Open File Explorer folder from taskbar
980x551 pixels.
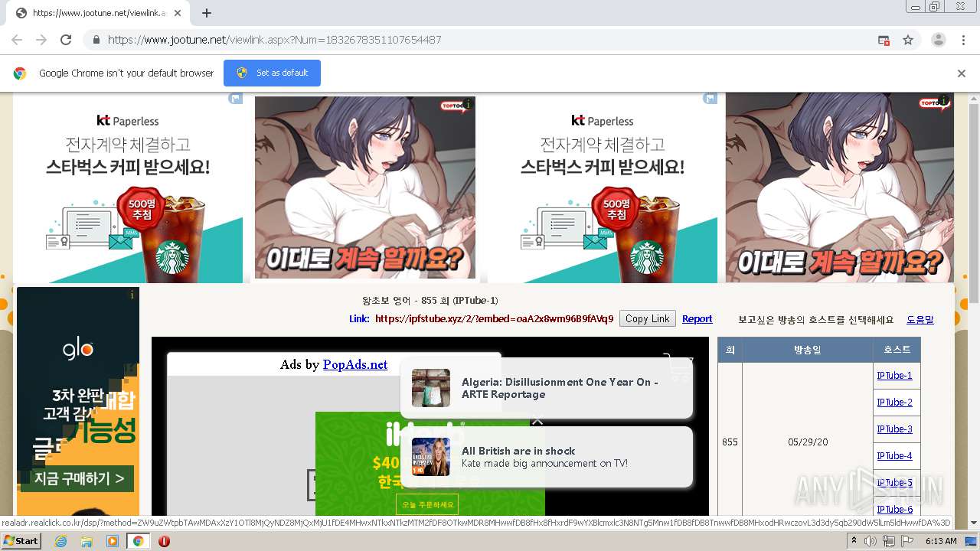click(87, 541)
